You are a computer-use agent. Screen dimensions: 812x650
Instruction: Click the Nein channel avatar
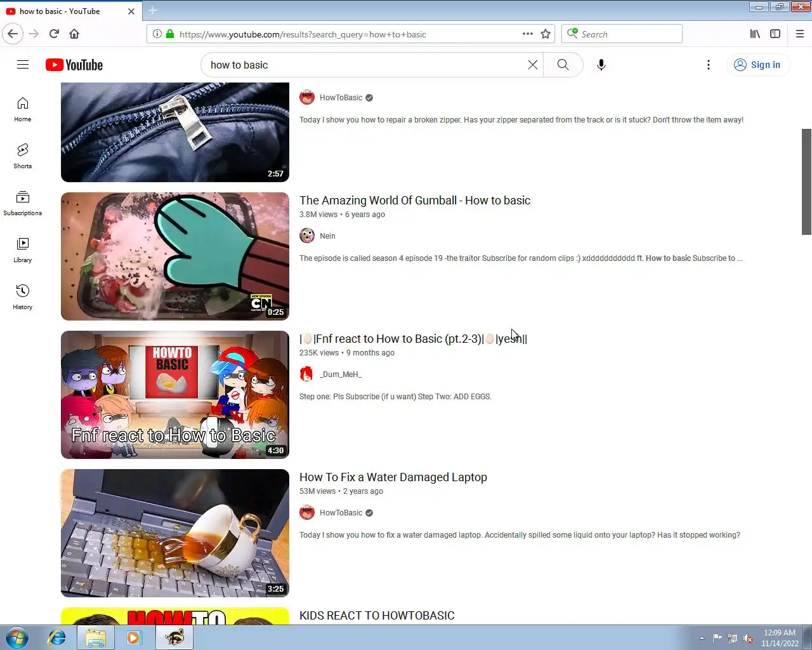point(307,235)
